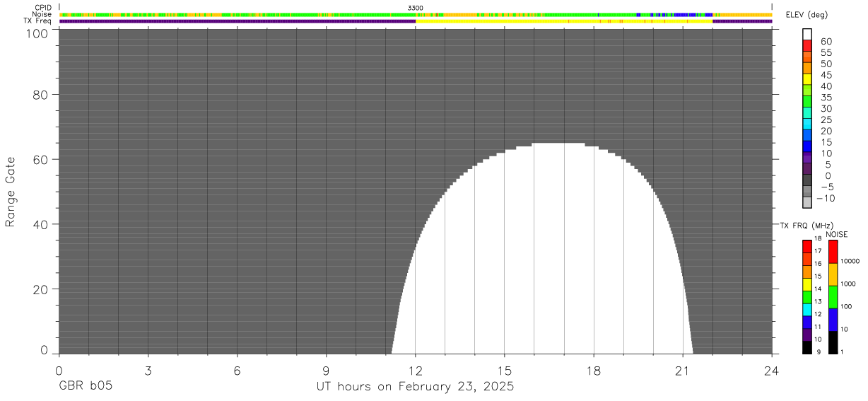
Task: Click the cyan 20–25 degree elevation swatch
Action: 807,123
